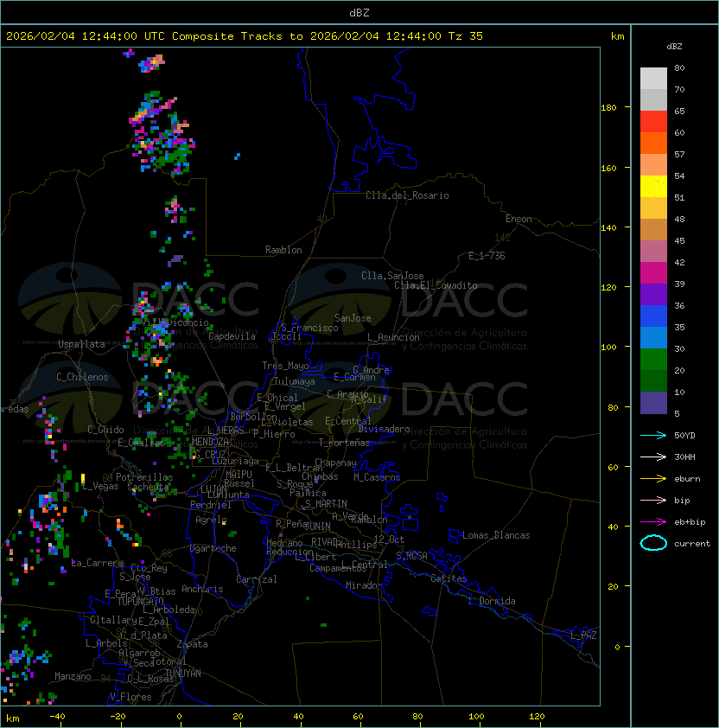Click the 'S_MARTIN' map label
Screen dimensions: 719x728
click(326, 504)
